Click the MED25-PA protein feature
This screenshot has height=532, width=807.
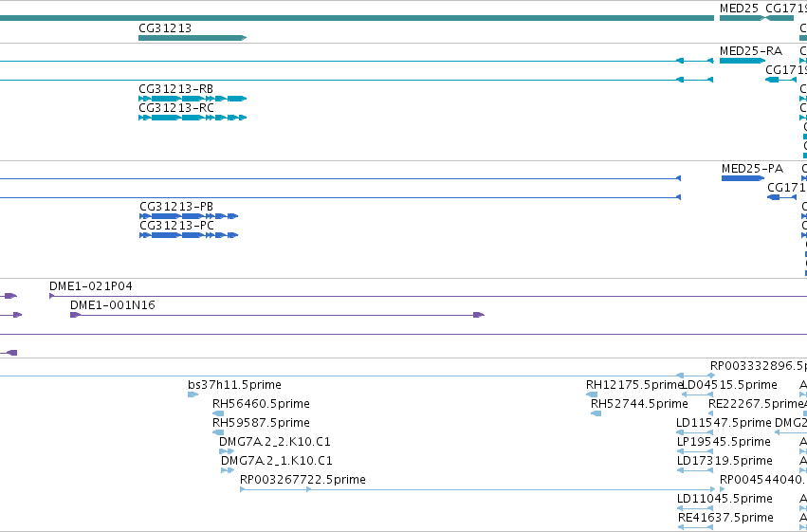743,178
